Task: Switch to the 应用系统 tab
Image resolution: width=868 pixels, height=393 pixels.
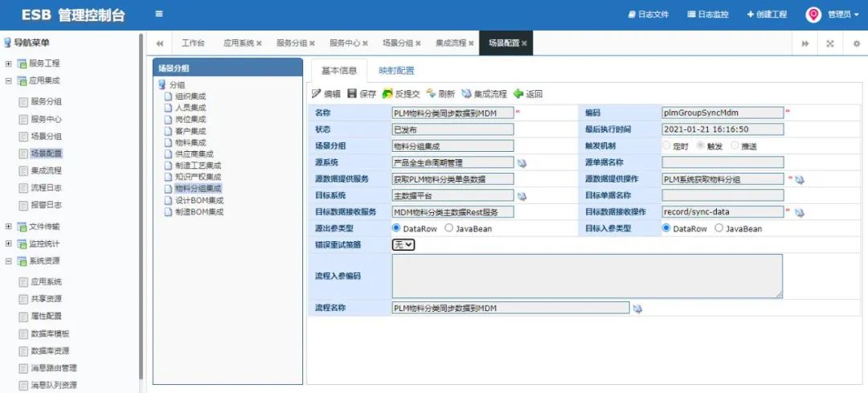Action: 239,43
